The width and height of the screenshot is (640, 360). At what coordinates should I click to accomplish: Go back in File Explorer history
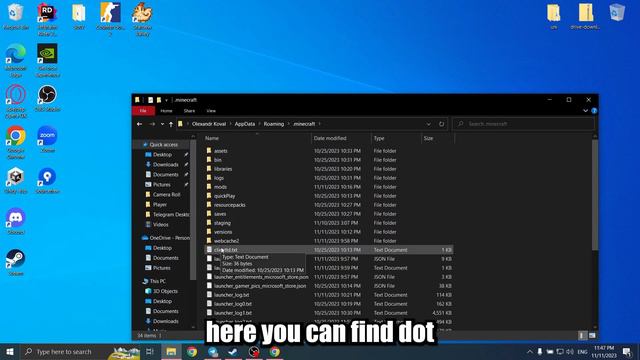click(x=140, y=124)
